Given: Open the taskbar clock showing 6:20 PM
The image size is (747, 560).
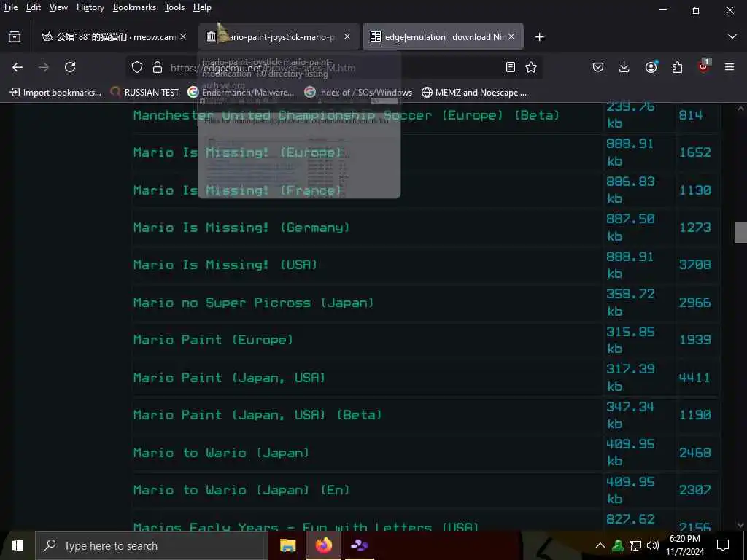Looking at the screenshot, I should [684, 545].
